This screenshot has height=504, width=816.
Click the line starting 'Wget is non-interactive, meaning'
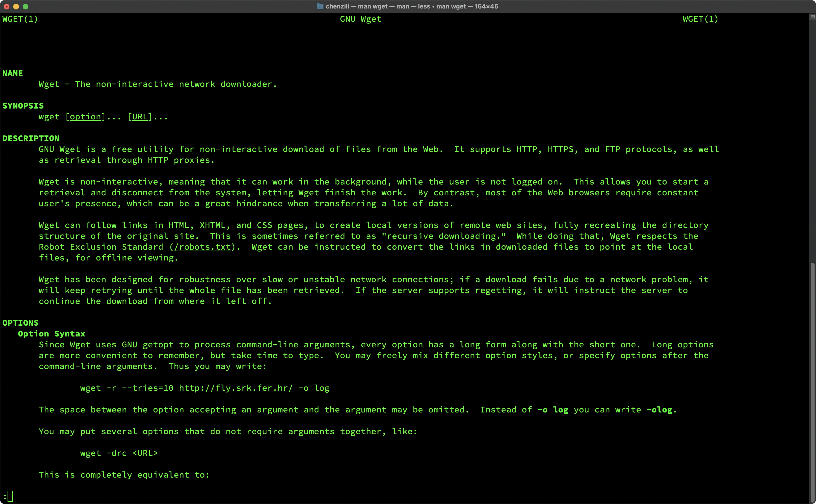coord(374,182)
